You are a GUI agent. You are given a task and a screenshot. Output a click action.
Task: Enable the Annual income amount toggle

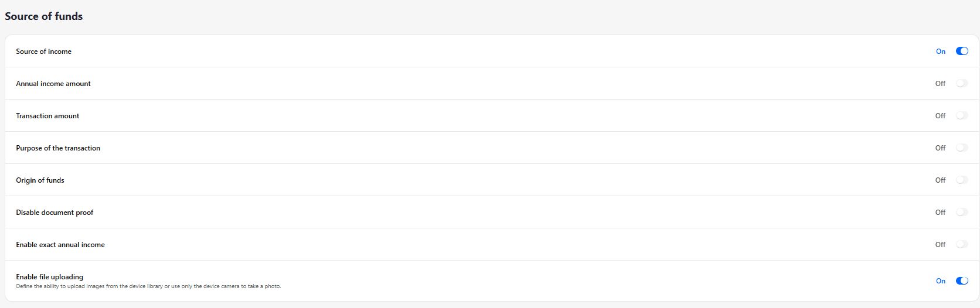click(962, 84)
